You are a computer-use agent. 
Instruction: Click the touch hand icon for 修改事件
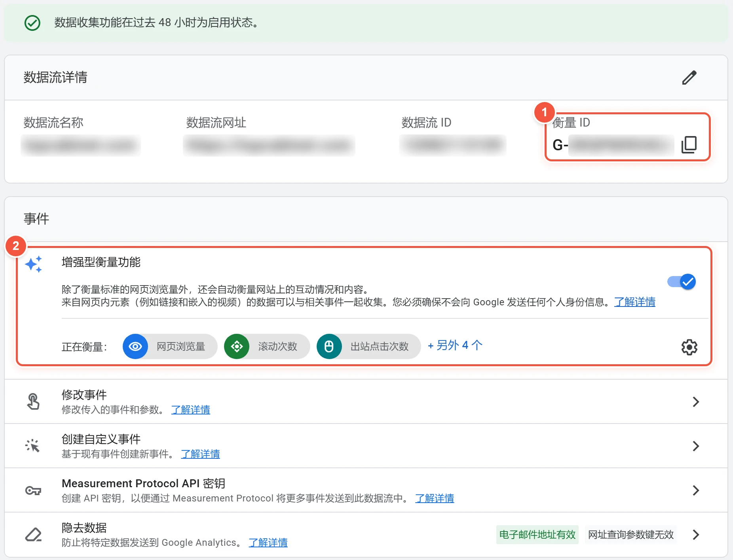33,401
